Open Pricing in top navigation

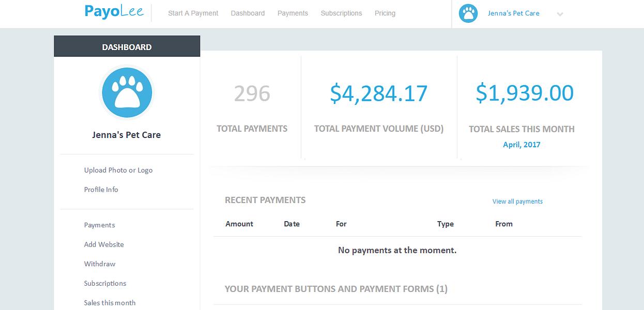tap(385, 13)
